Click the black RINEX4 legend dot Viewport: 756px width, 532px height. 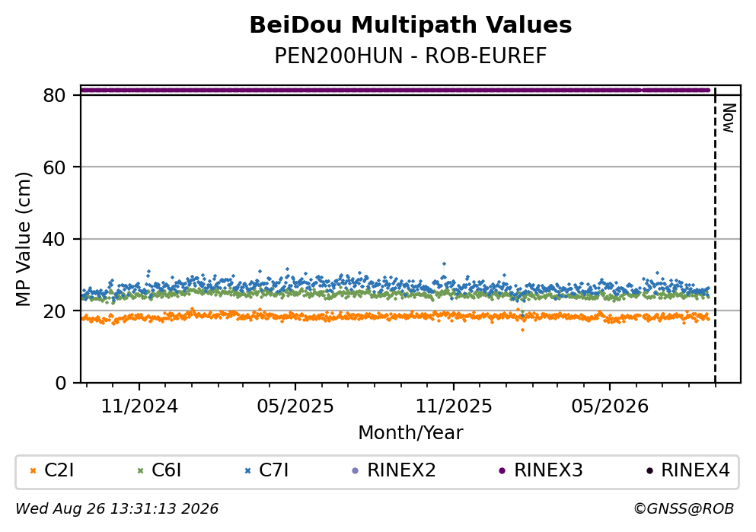(x=649, y=471)
